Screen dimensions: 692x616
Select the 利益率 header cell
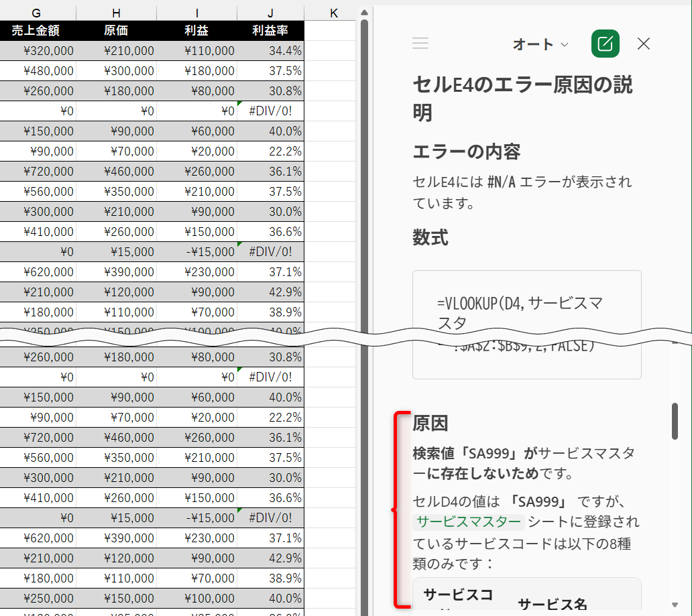point(270,30)
